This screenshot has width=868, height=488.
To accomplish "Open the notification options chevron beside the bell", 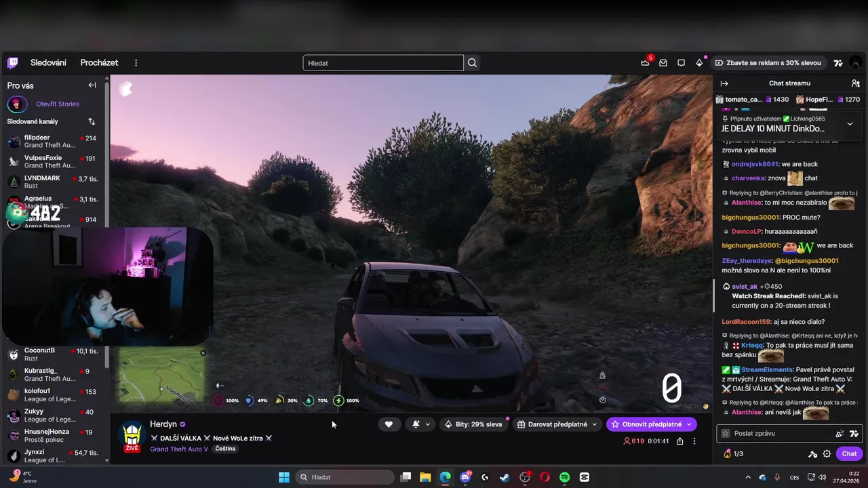I will (427, 424).
